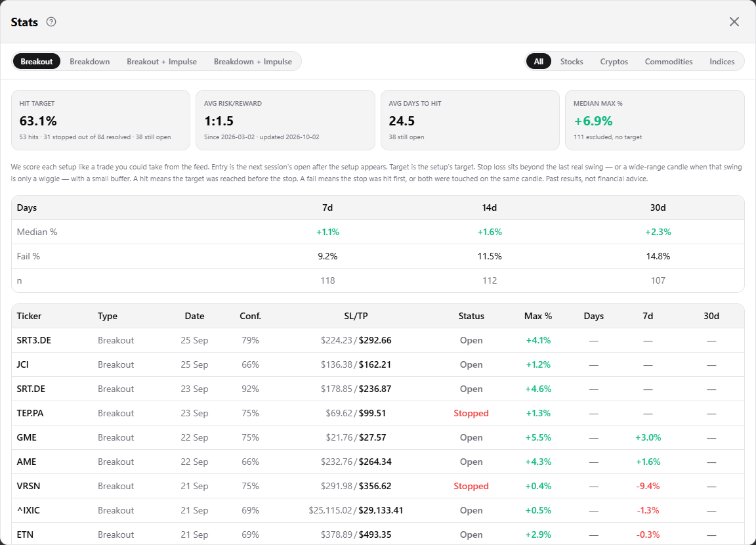
Task: Click the Stopped status for TEP.PA
Action: (471, 413)
